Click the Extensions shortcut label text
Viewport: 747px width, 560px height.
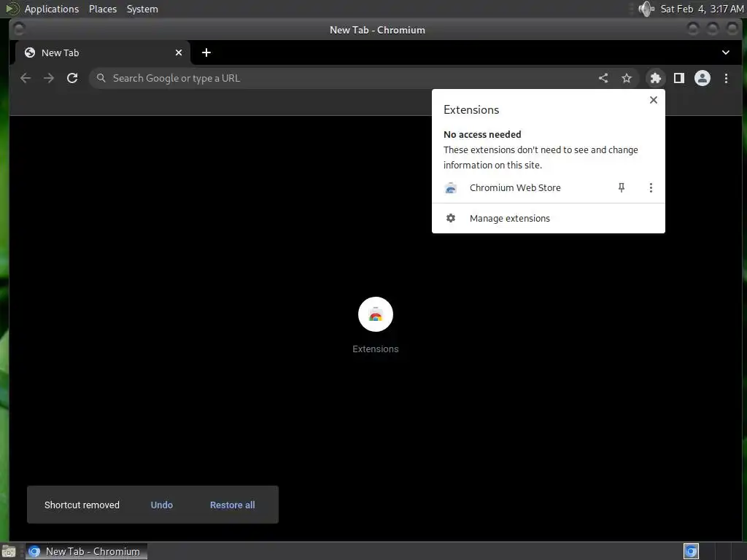(376, 349)
